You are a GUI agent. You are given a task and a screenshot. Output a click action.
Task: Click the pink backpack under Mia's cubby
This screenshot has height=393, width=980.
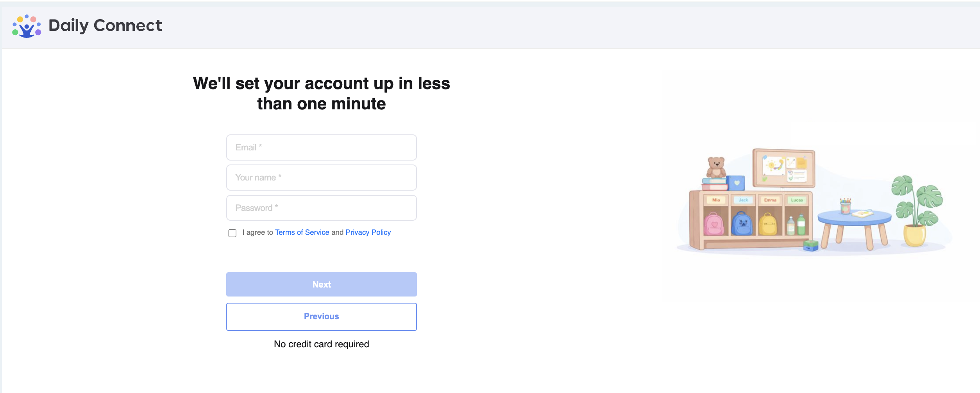714,224
